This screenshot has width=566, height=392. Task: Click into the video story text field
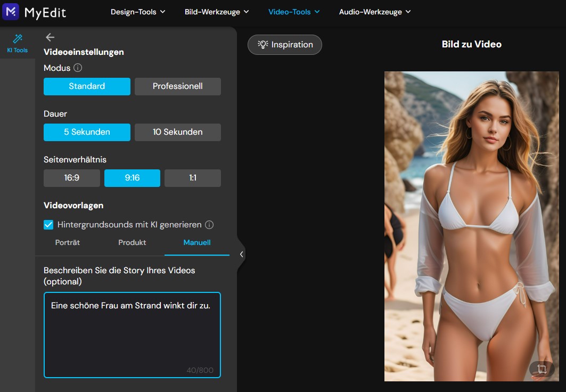tap(132, 335)
